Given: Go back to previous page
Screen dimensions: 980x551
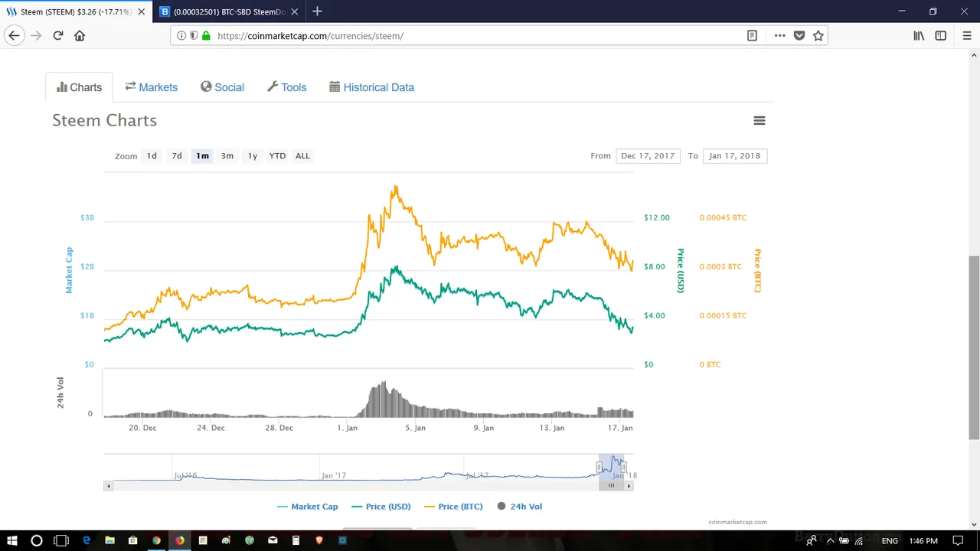Looking at the screenshot, I should pyautogui.click(x=14, y=35).
